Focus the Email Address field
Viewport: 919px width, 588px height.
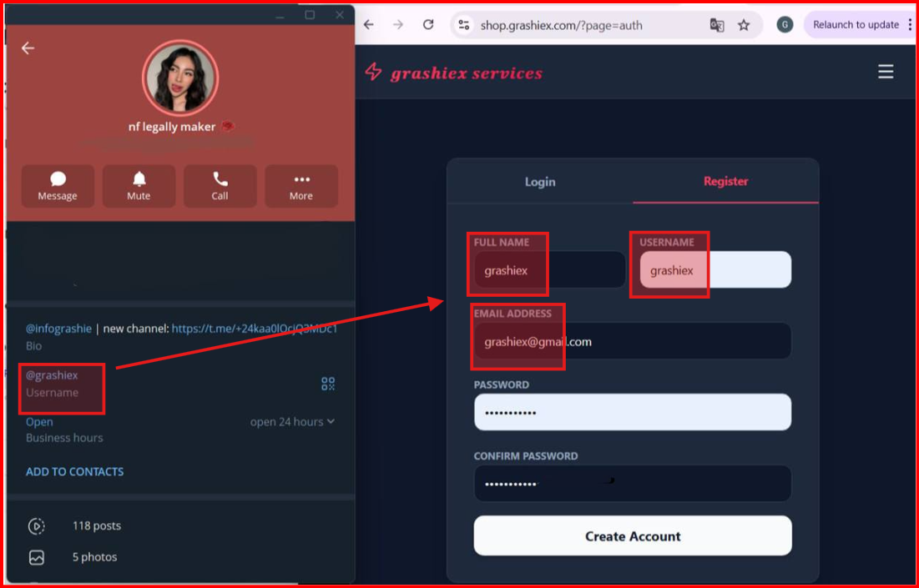click(632, 341)
